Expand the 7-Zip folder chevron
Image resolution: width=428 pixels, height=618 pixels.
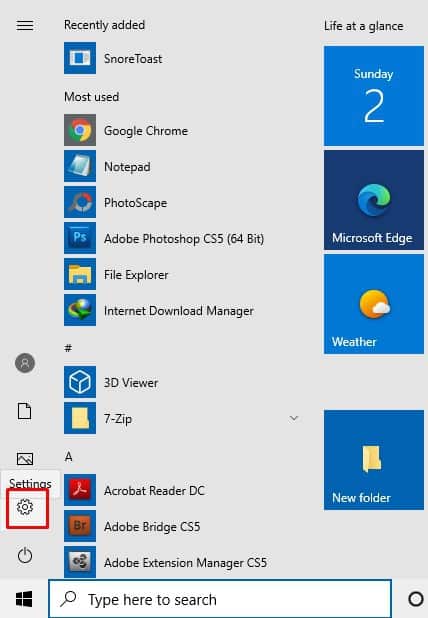pyautogui.click(x=294, y=418)
